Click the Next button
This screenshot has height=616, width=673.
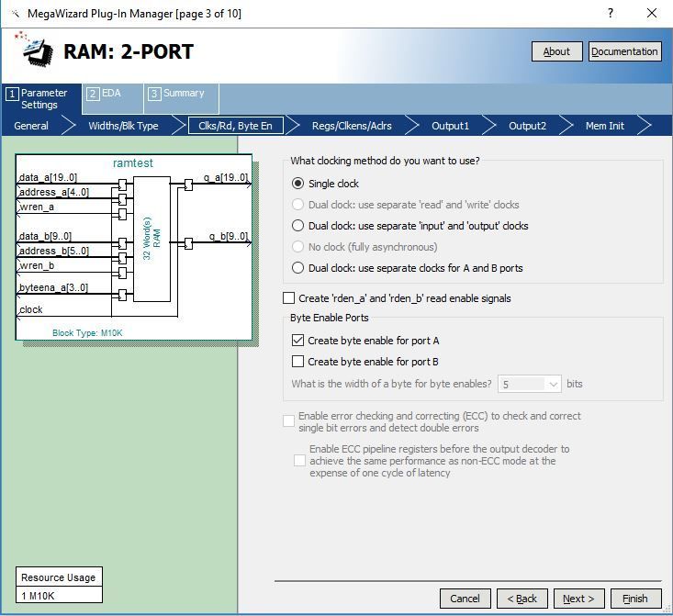point(578,599)
